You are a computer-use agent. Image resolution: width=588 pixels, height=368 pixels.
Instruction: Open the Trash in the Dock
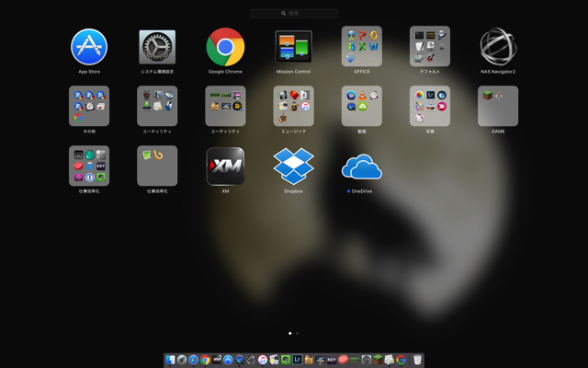pos(417,360)
